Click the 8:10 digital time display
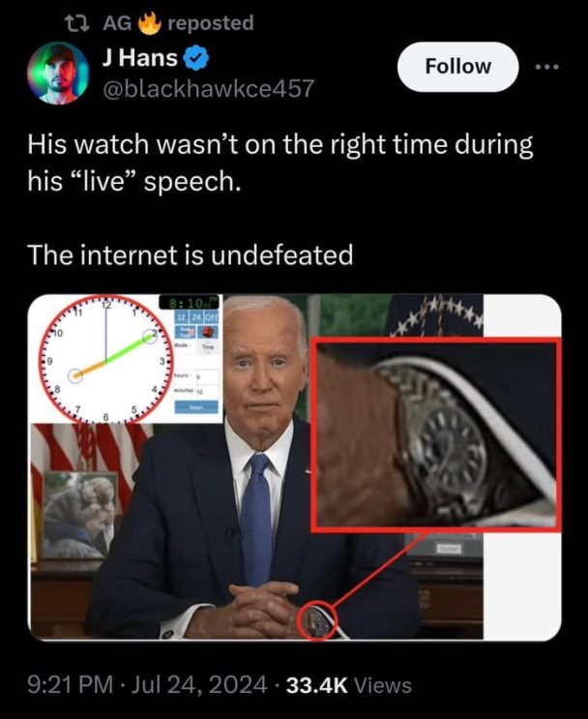 pos(190,303)
